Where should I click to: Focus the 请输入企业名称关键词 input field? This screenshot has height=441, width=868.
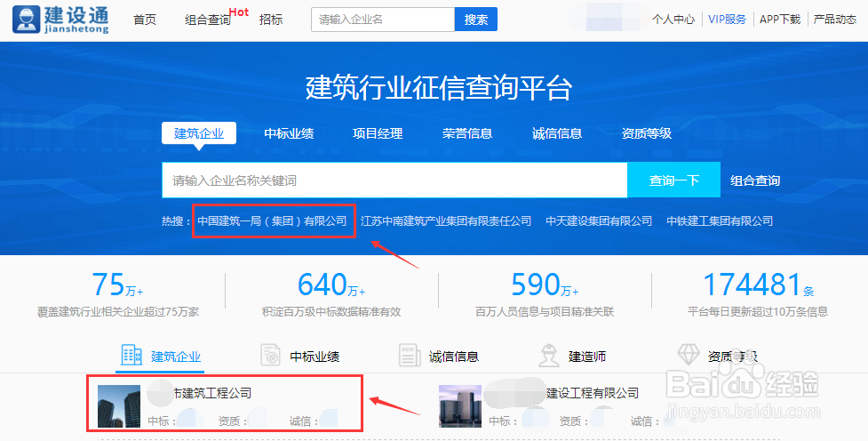click(x=394, y=180)
